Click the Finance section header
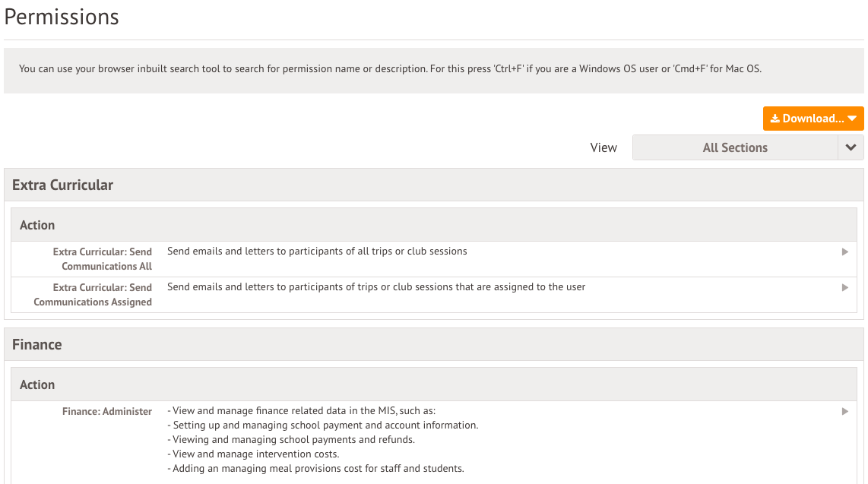Screen dimensions: 868x484 37,344
